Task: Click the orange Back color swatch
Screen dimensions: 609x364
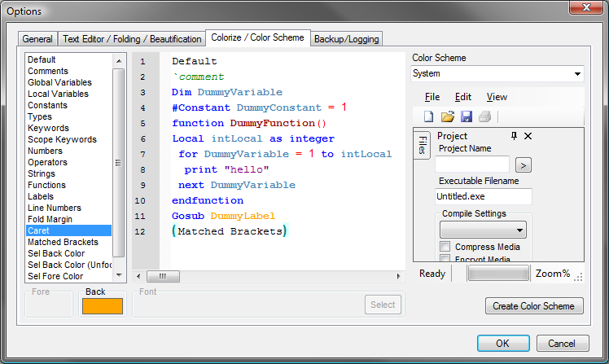Action: click(103, 306)
